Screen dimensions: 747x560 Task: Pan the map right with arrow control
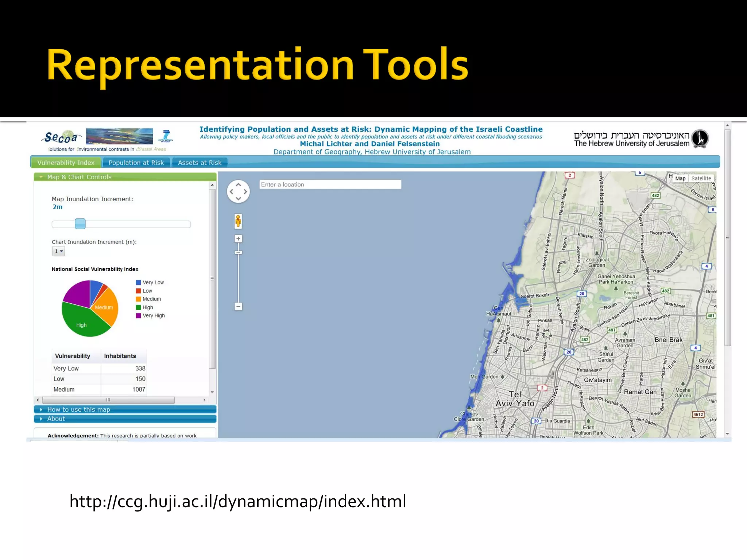click(x=245, y=192)
